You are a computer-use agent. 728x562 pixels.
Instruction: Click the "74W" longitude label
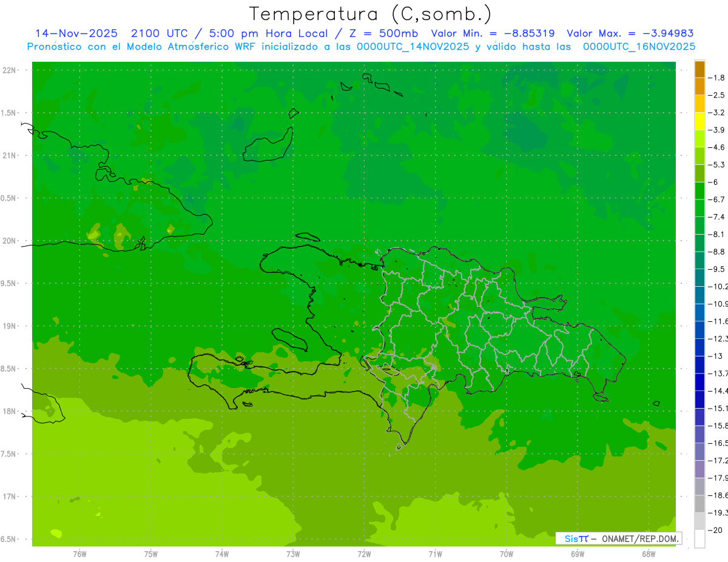[x=221, y=554]
